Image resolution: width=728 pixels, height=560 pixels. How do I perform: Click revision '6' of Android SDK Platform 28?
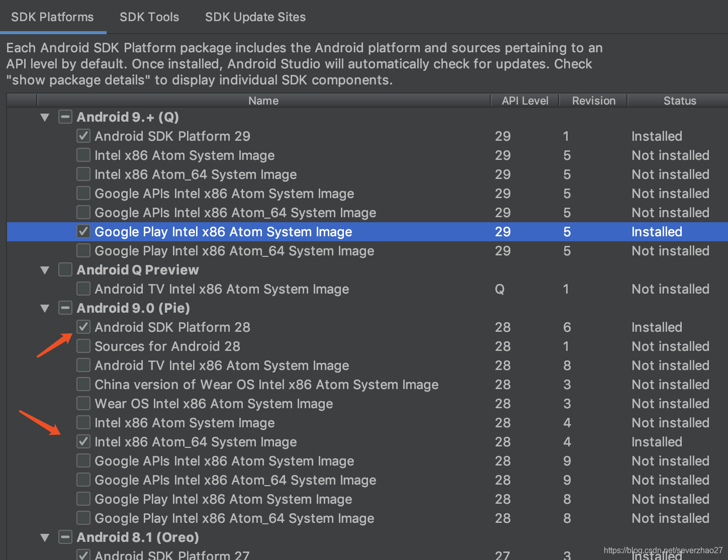coord(567,327)
